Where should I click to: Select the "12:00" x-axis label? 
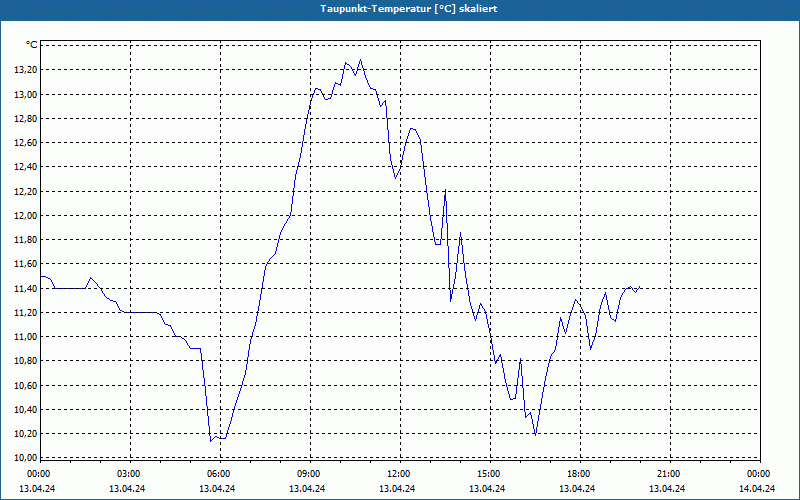pyautogui.click(x=398, y=474)
